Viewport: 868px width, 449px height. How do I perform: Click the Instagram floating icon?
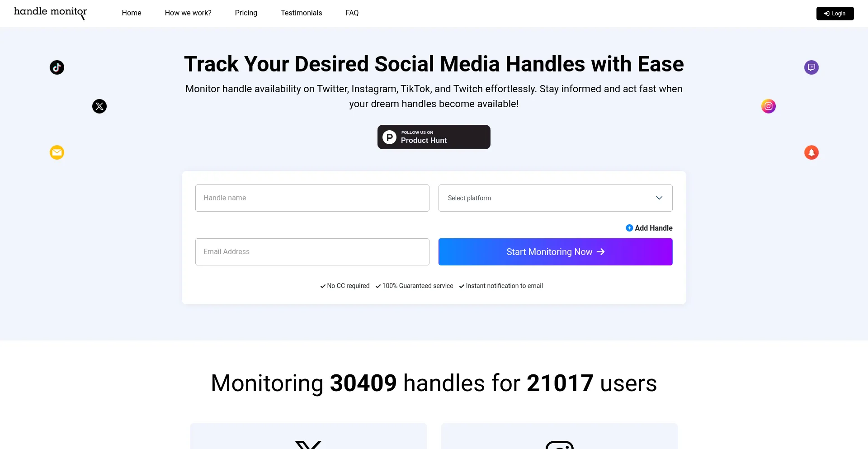768,106
